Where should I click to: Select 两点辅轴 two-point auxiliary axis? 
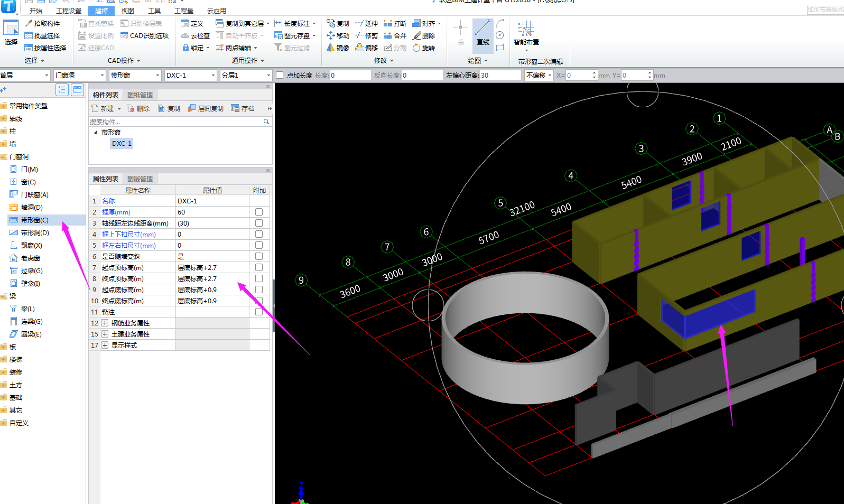[x=236, y=48]
